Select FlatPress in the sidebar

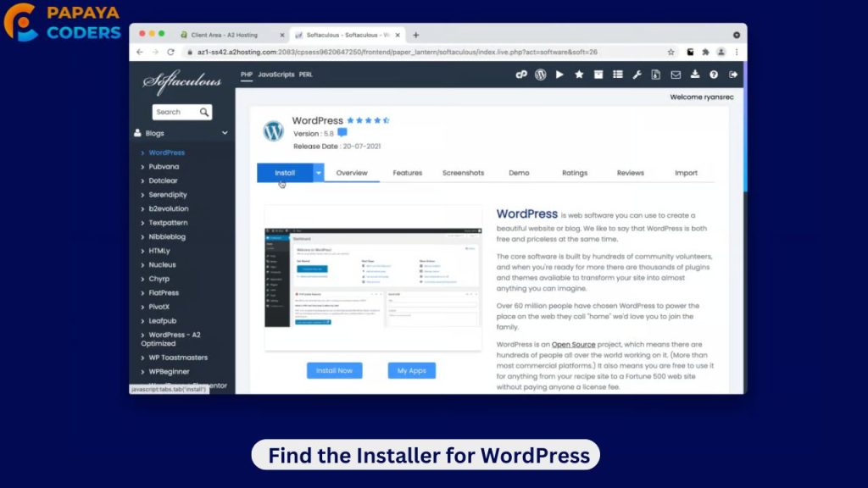[164, 292]
